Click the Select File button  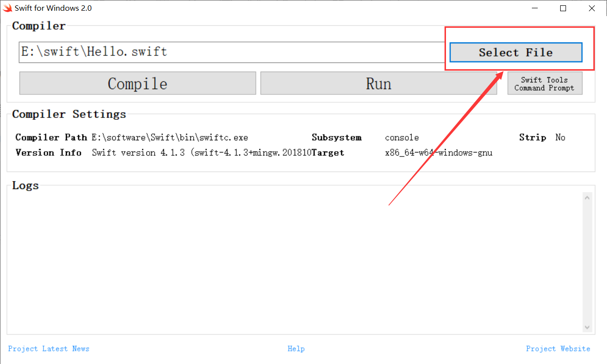pos(516,52)
